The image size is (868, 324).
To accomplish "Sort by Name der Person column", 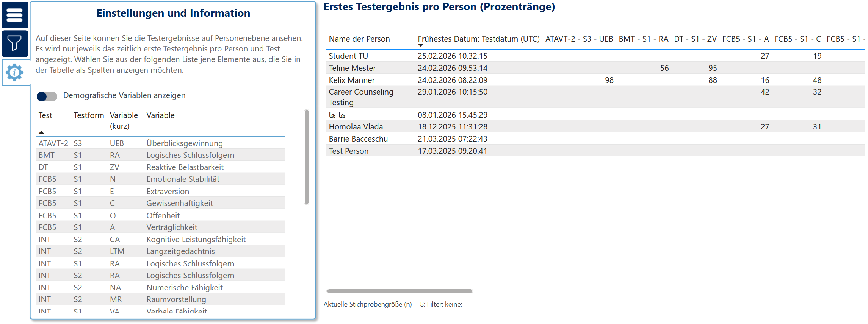I will pyautogui.click(x=359, y=39).
